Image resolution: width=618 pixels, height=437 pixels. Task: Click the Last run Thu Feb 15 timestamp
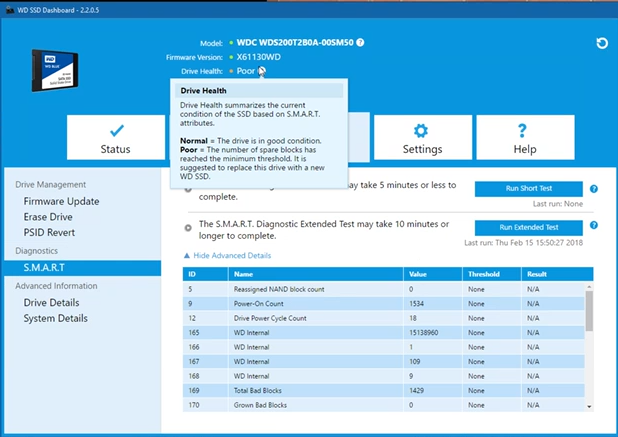tap(523, 243)
